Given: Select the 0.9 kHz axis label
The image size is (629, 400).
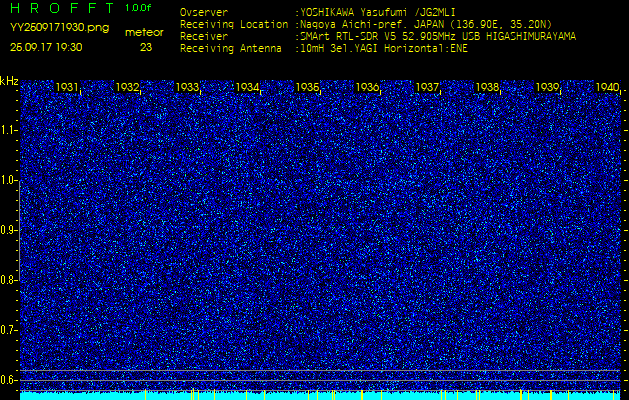Looking at the screenshot, I should 8,230.
